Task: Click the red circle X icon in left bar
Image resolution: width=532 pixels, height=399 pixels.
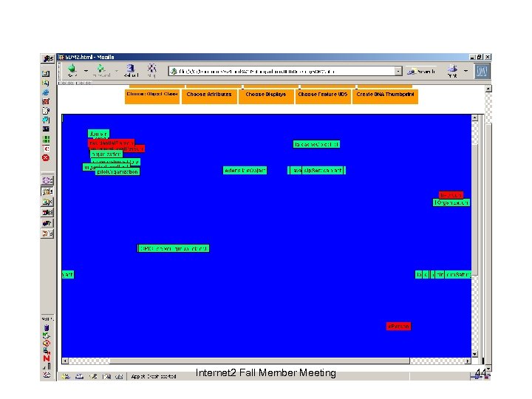Action: (46, 158)
